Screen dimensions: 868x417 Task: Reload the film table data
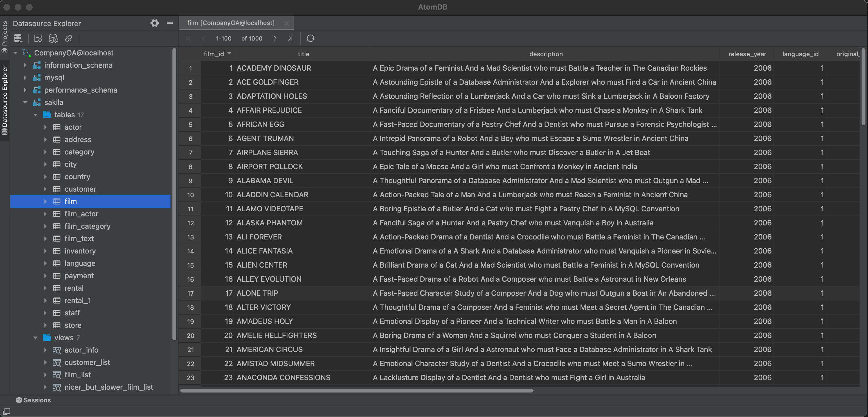[310, 39]
